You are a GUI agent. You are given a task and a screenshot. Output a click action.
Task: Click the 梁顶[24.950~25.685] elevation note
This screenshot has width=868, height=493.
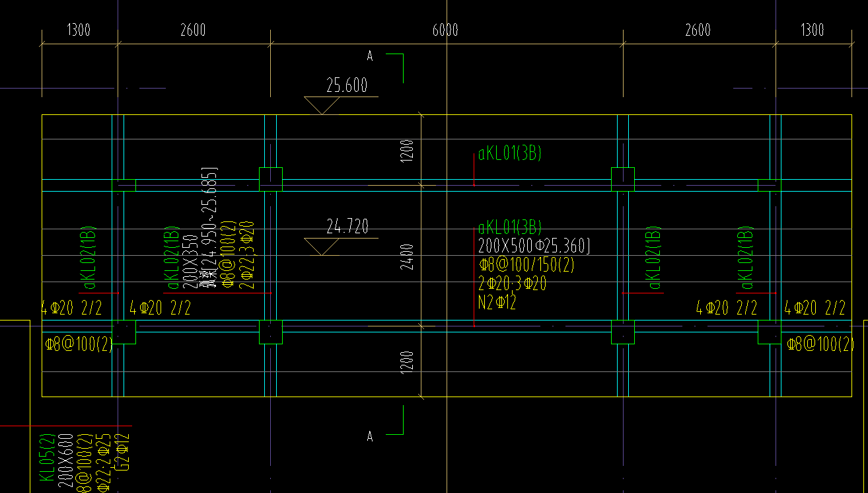coord(210,228)
